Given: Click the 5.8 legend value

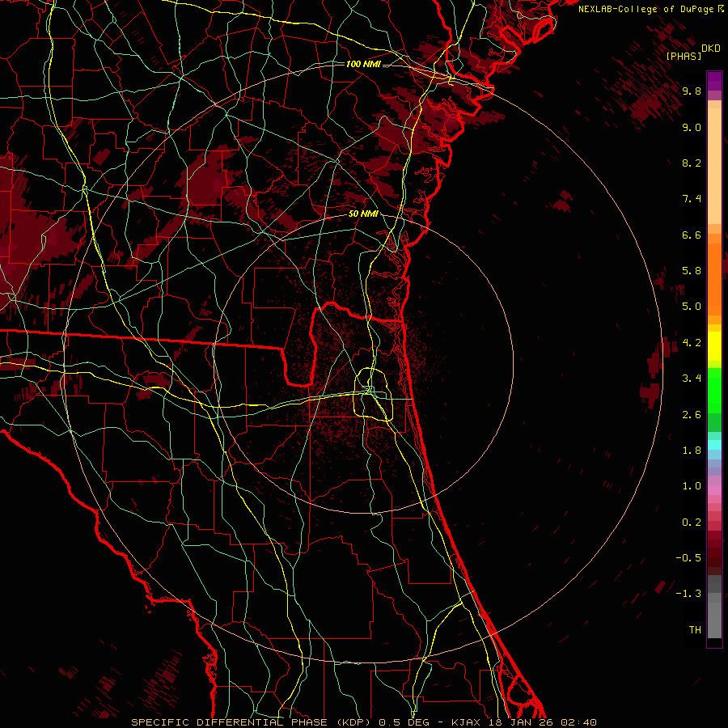Looking at the screenshot, I should coord(692,271).
